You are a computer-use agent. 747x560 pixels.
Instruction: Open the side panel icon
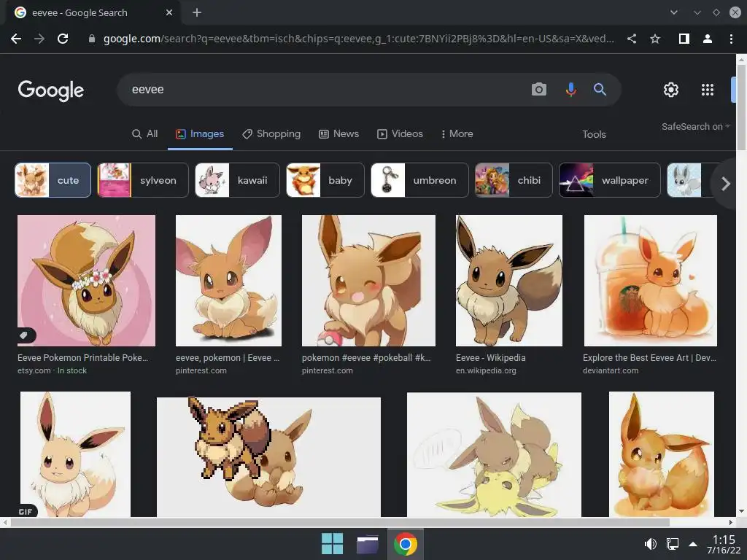684,39
